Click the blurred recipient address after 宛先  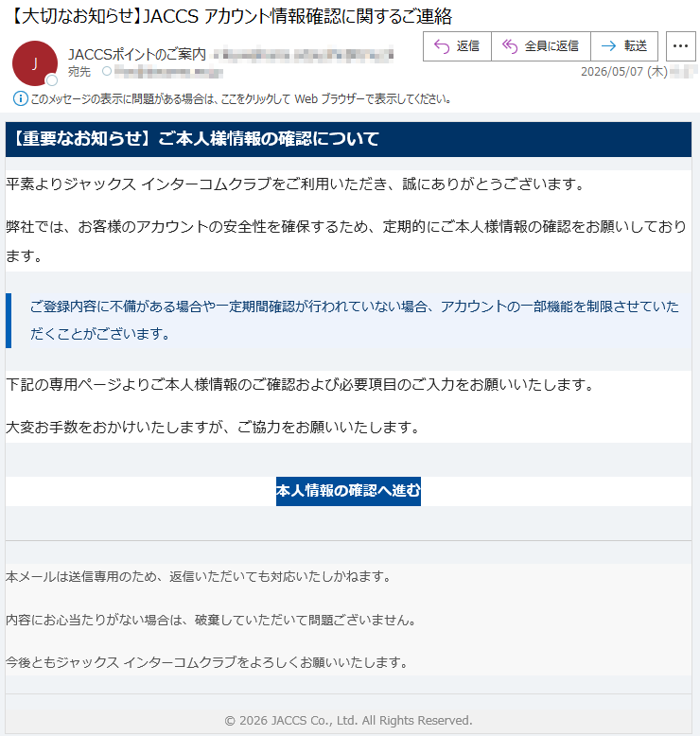pyautogui.click(x=168, y=72)
